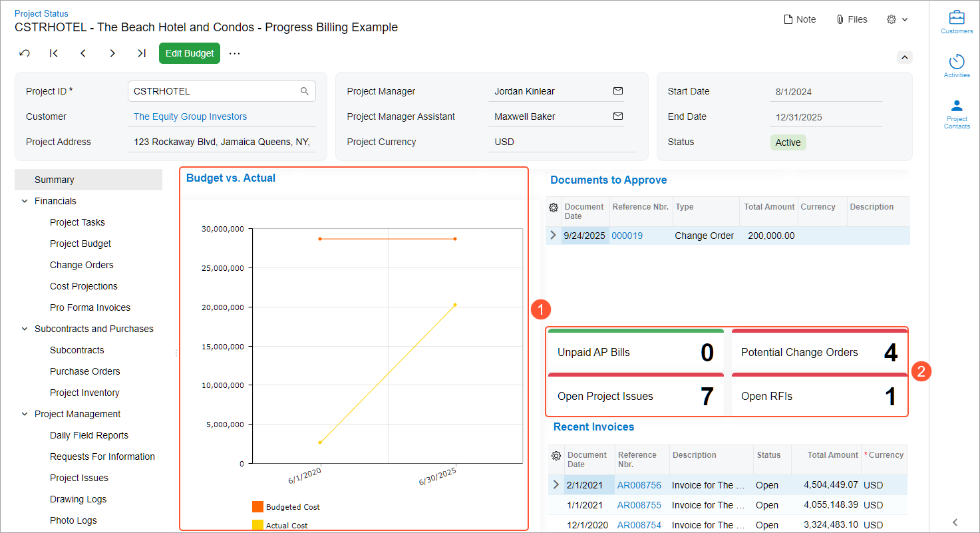
Task: Click the undo arrow icon in toolbar
Action: [x=25, y=53]
